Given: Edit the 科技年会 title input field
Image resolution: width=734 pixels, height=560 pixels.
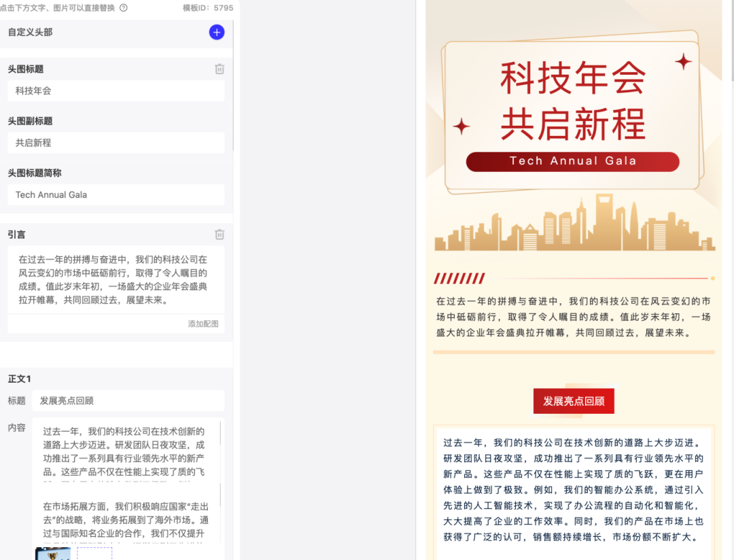Looking at the screenshot, I should pos(116,90).
